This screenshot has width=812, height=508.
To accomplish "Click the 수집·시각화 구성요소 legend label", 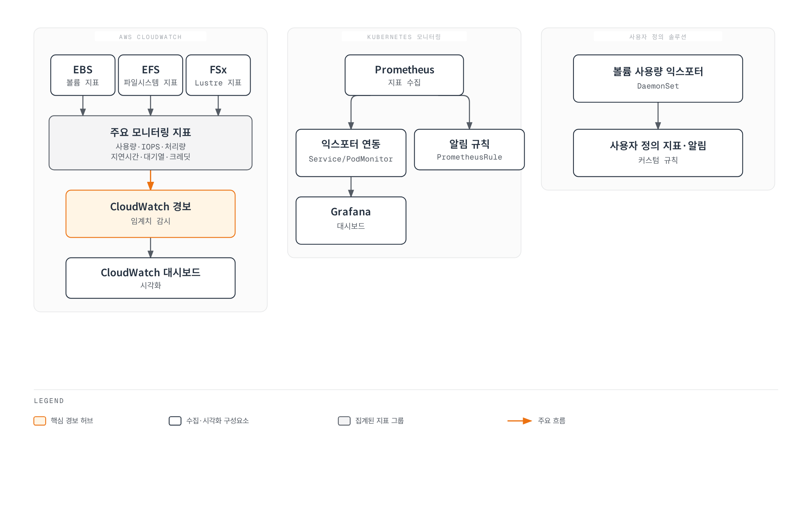I will pyautogui.click(x=217, y=421).
